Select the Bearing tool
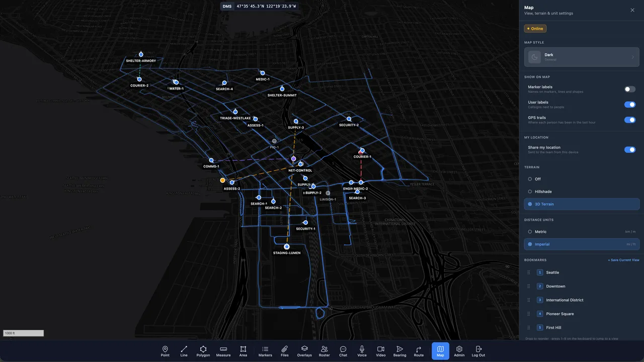 click(399, 351)
